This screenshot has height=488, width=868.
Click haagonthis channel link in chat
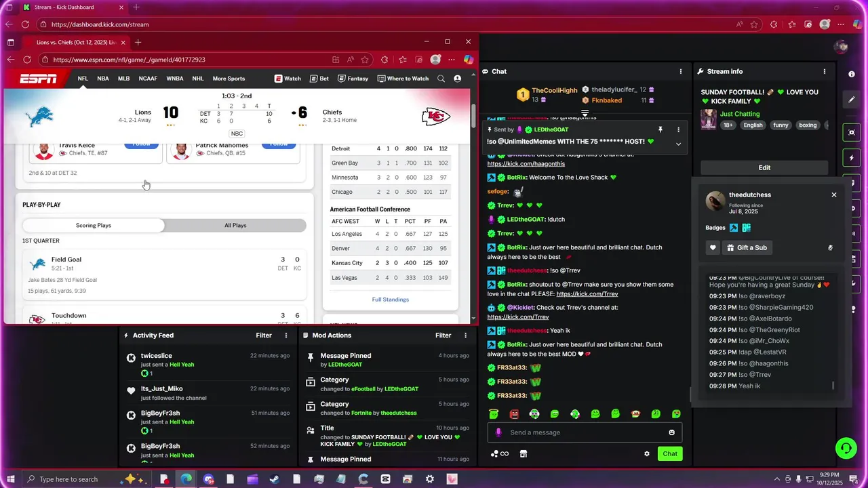526,163
